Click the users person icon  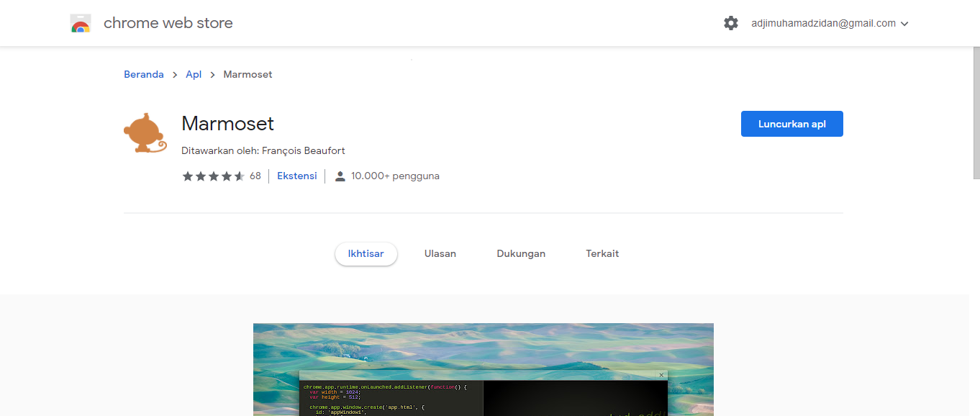[340, 176]
